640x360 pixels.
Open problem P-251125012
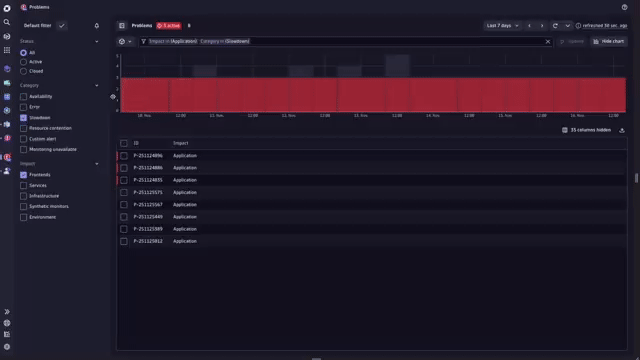(x=148, y=242)
